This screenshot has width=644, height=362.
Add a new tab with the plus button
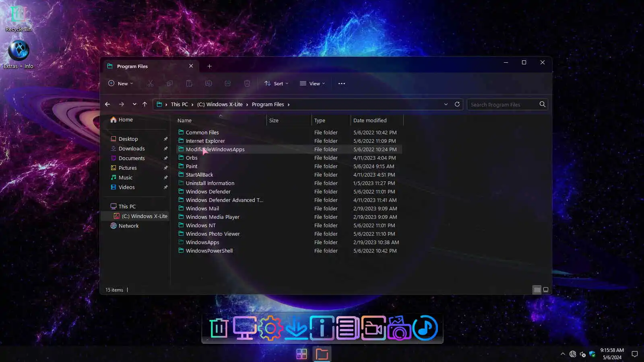pos(209,66)
